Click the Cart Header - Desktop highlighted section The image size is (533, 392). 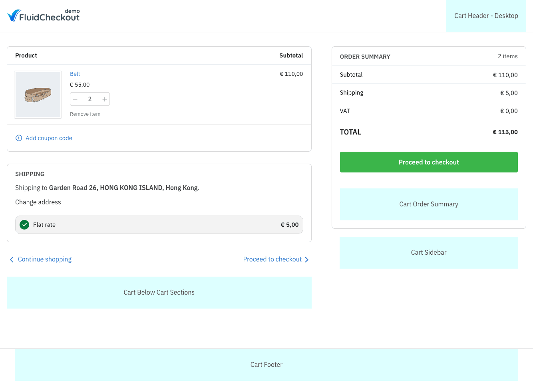tap(486, 16)
